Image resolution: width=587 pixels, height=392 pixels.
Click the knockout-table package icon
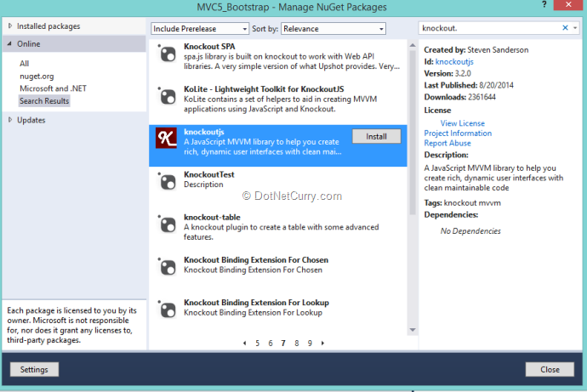(167, 224)
